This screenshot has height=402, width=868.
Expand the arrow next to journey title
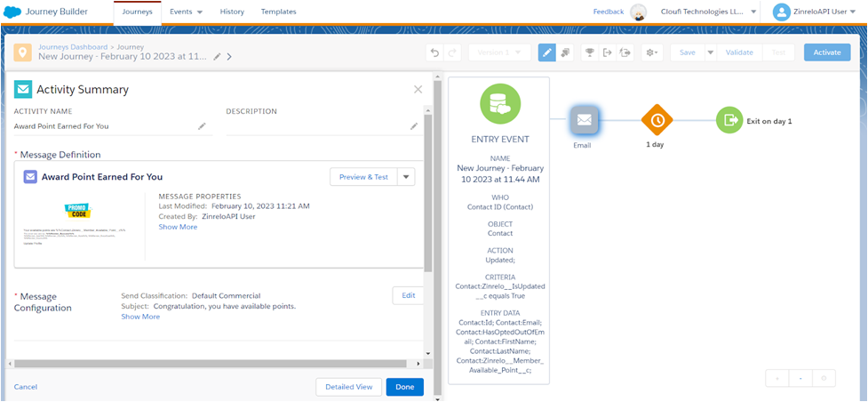coord(229,57)
